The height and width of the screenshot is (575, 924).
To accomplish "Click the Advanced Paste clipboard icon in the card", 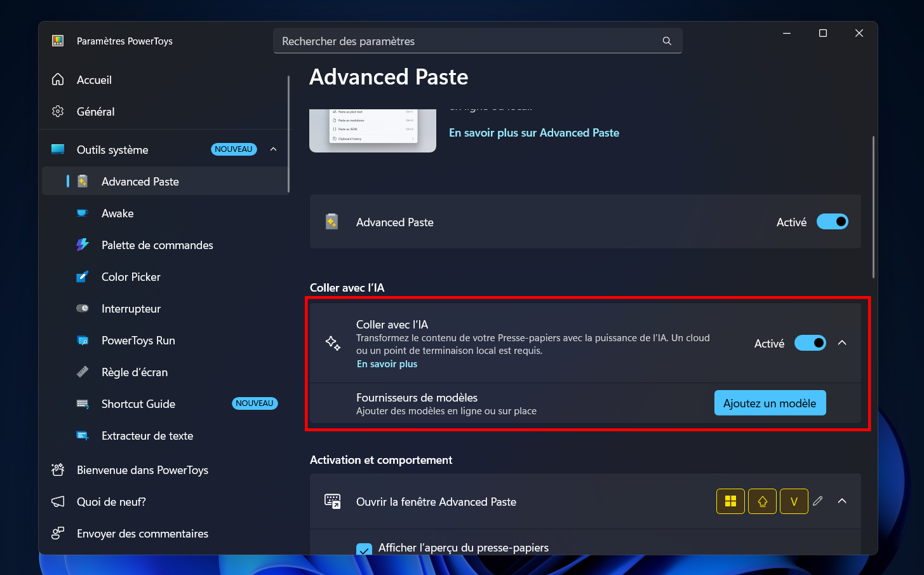I will pyautogui.click(x=331, y=222).
